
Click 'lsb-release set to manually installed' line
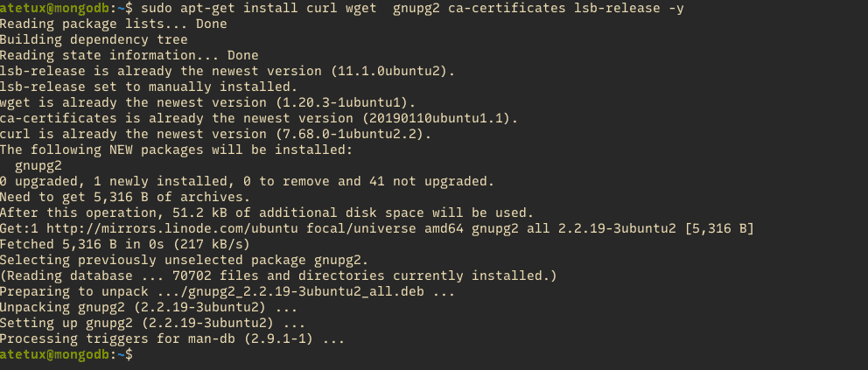point(149,87)
